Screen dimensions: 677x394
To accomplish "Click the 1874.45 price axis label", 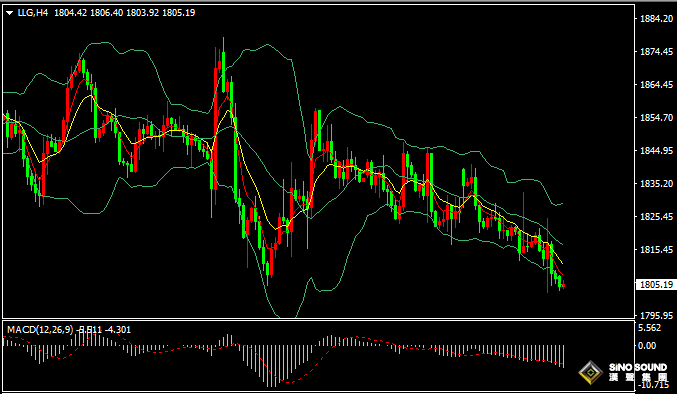I will coord(657,52).
